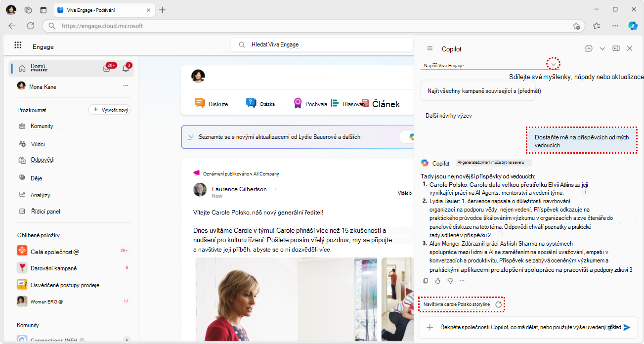Screen dimensions: 644x344
Task: Open the Copilot hamburger menu
Action: [430, 48]
